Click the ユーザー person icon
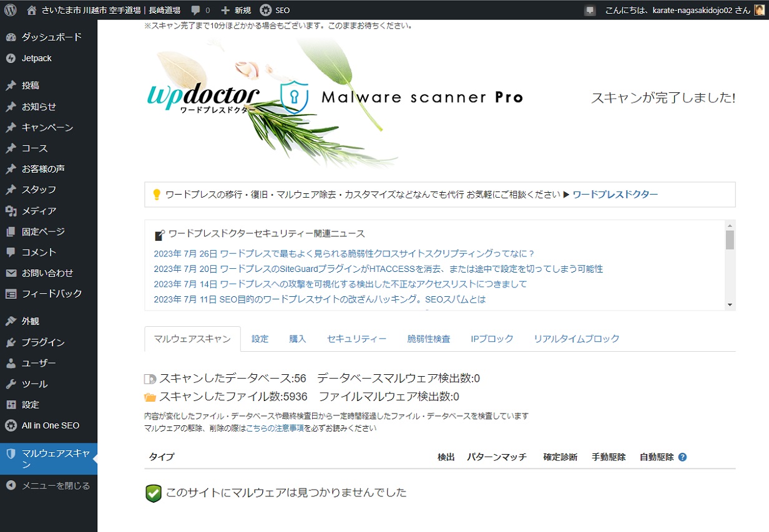This screenshot has height=532, width=769. click(11, 363)
